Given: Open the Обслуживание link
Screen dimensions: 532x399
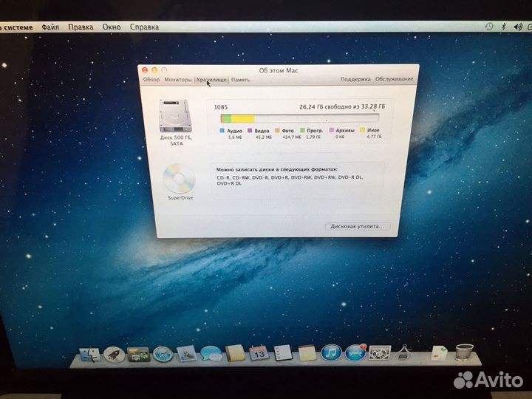Looking at the screenshot, I should 394,79.
